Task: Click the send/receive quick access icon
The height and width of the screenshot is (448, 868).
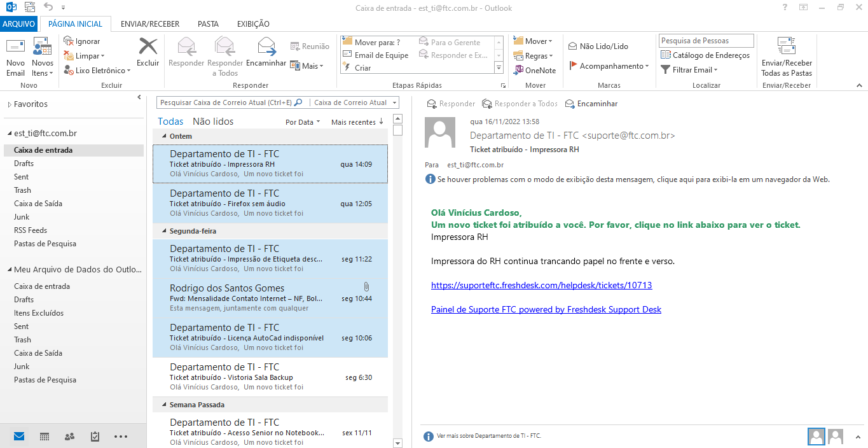Action: point(30,7)
